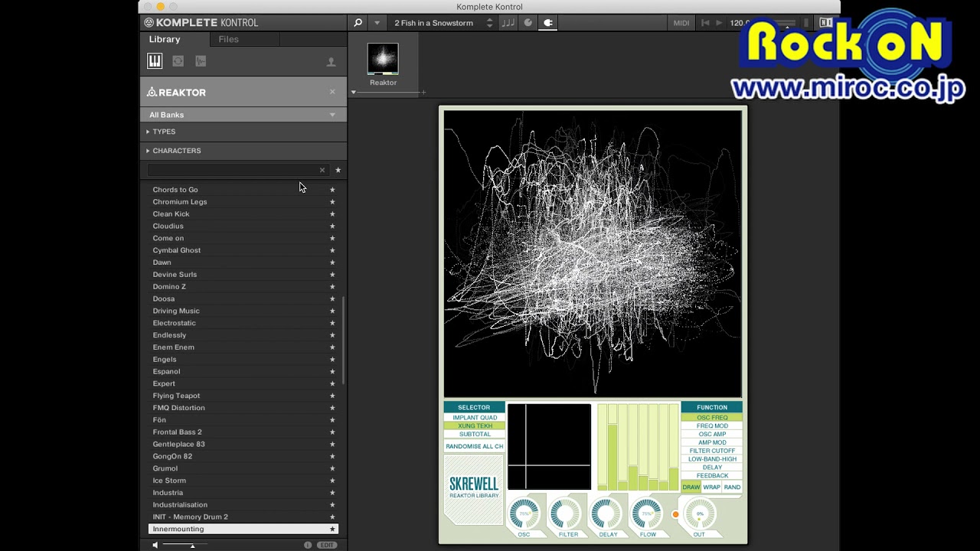Open the scale and arp notes icon
The width and height of the screenshot is (980, 551).
tap(508, 23)
